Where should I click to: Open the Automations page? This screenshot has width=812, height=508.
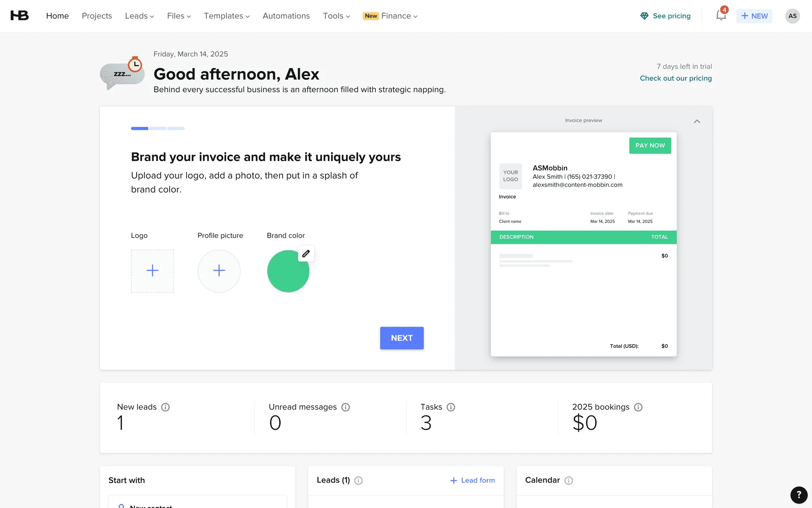(x=286, y=16)
